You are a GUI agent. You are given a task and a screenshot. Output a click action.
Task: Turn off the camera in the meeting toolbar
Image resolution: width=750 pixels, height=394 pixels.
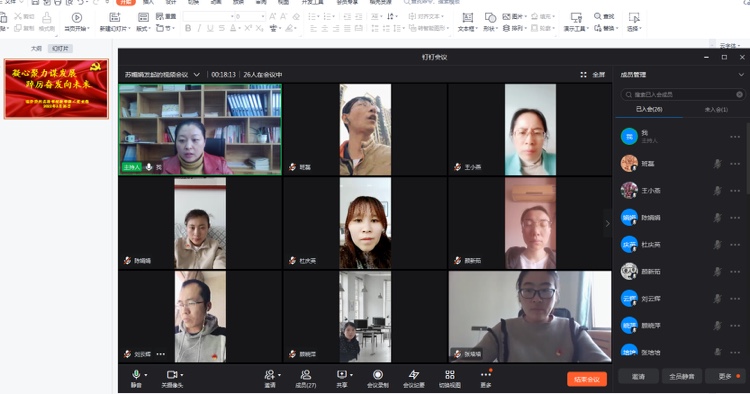pos(172,378)
